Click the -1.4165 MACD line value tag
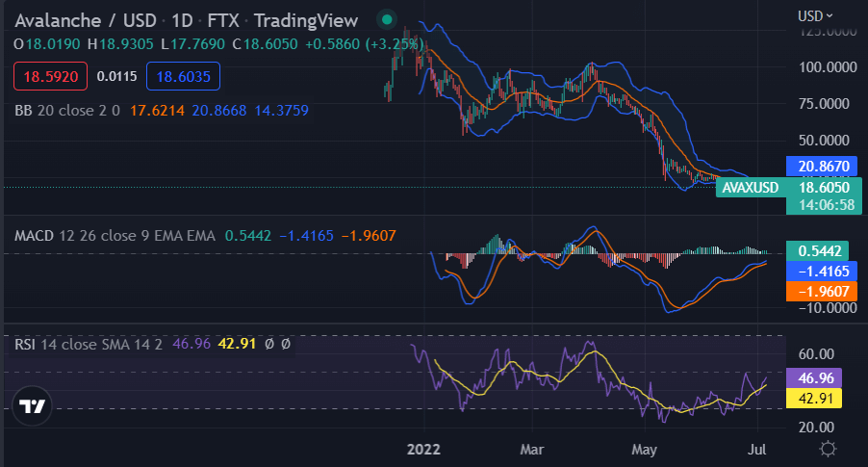The width and height of the screenshot is (868, 467). [x=820, y=272]
